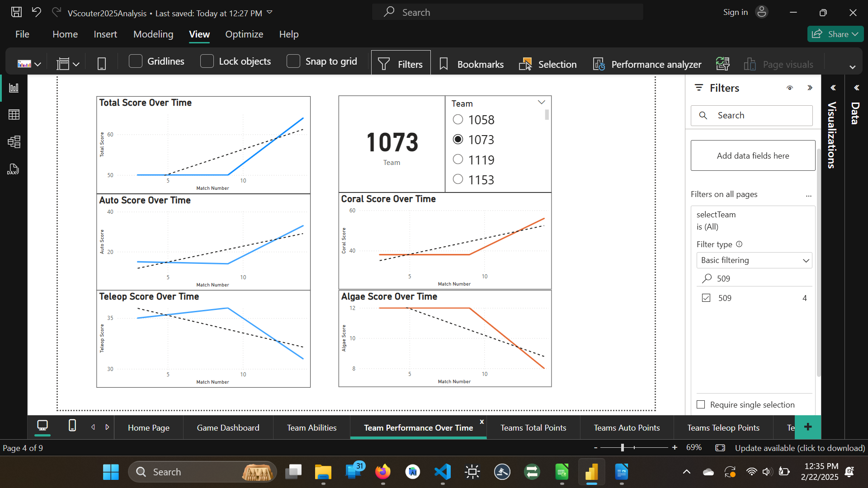
Task: Open DAX query view icon
Action: click(13, 169)
